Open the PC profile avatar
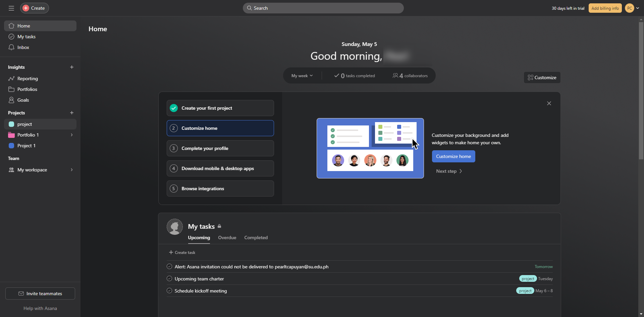644x317 pixels. [x=630, y=8]
